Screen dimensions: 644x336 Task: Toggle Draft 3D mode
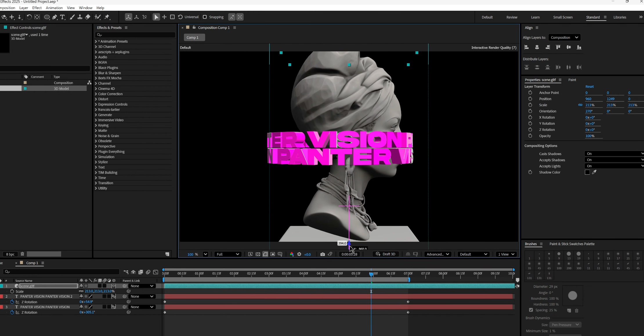coord(386,254)
